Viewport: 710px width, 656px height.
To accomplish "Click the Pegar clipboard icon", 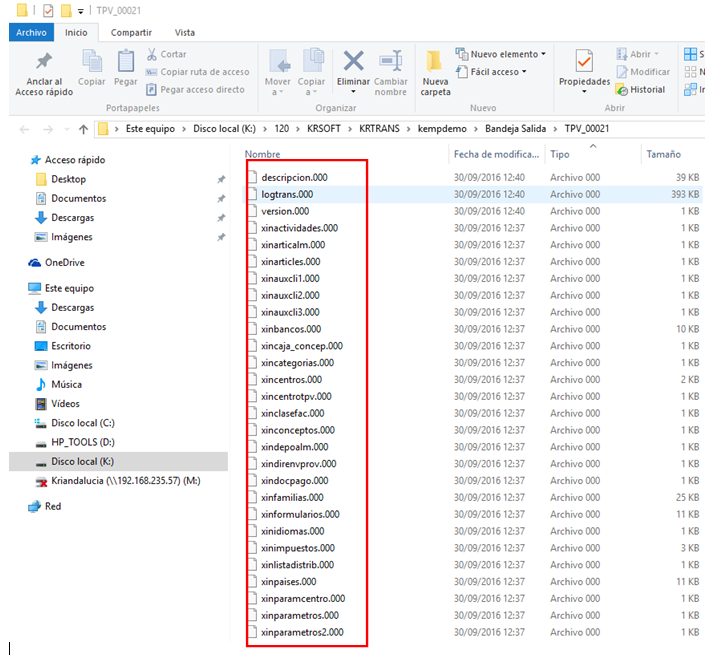I will coord(125,63).
